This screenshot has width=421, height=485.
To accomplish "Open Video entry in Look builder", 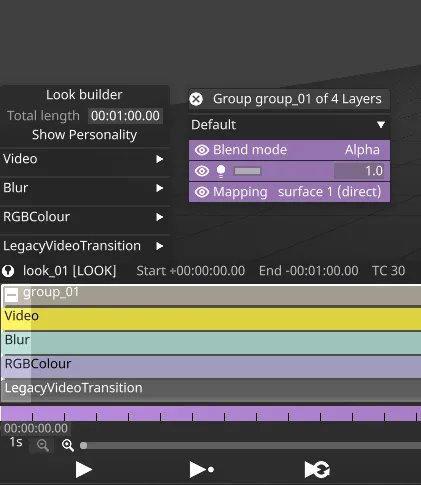I will pos(85,159).
